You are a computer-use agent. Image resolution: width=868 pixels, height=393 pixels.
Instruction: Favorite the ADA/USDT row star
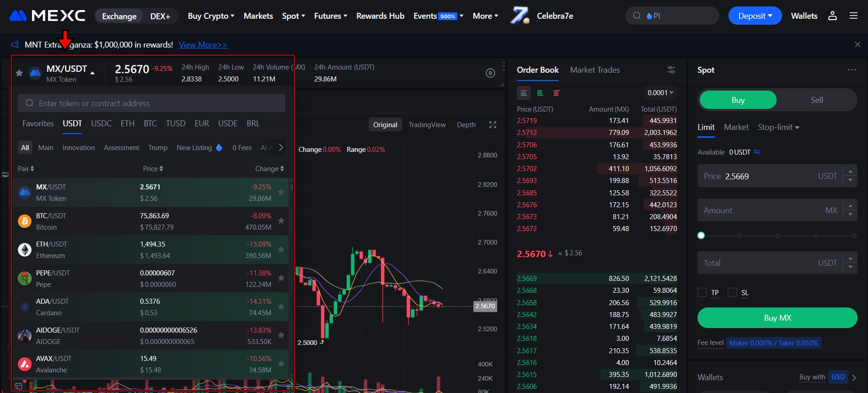[x=281, y=307]
